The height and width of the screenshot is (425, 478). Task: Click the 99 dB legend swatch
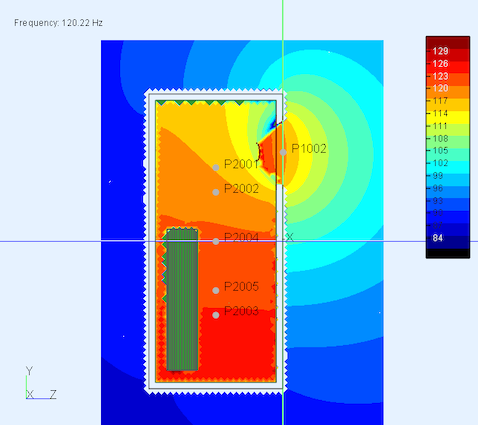(448, 180)
